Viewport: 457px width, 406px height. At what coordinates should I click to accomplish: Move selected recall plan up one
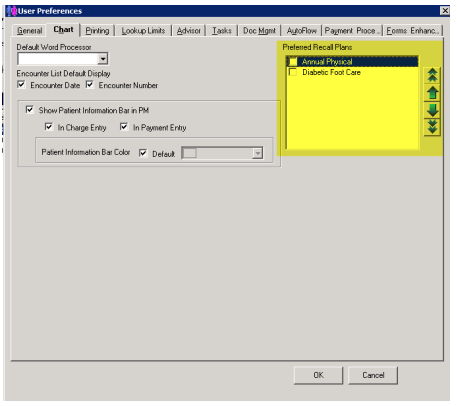432,93
